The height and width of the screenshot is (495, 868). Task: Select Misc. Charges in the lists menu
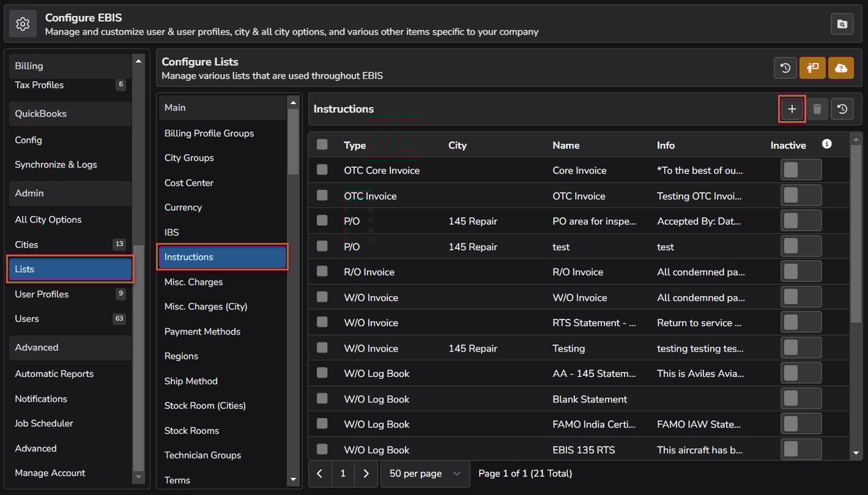(194, 282)
